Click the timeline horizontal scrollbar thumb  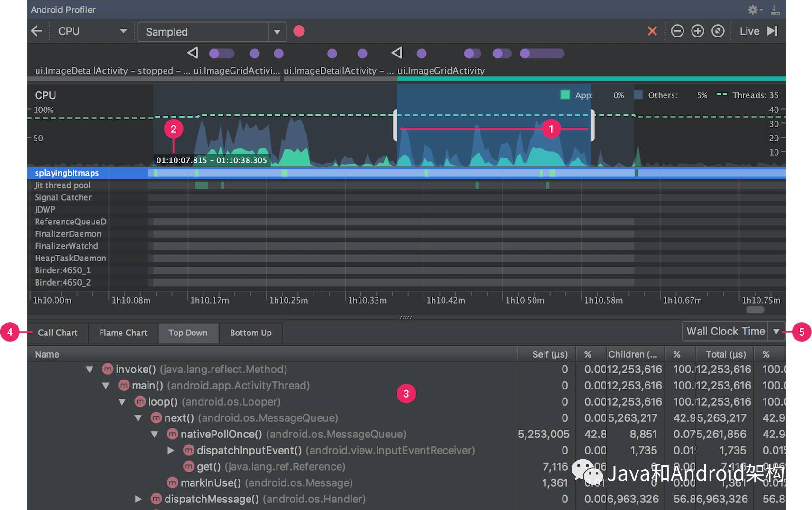pos(755,310)
